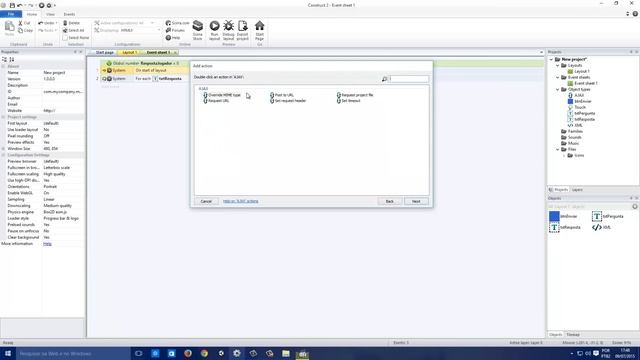Select the btnEnviar object thumbnail in Objects panel
The width and height of the screenshot is (640, 360).
[554, 216]
